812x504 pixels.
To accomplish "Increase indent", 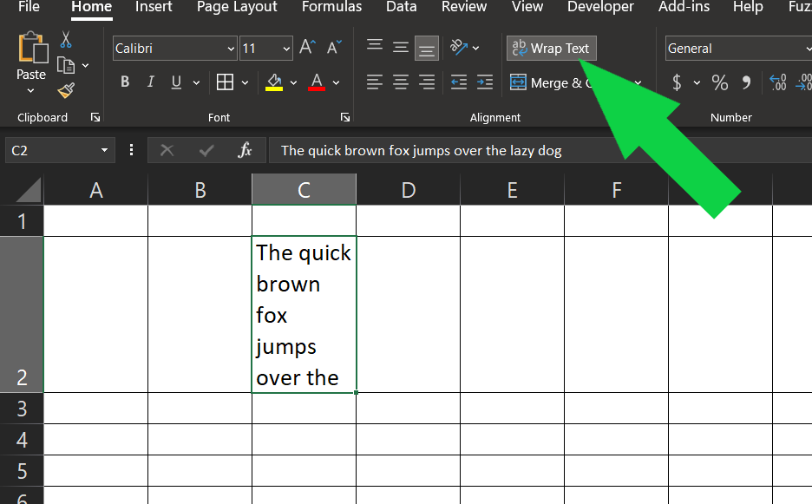I will point(485,82).
